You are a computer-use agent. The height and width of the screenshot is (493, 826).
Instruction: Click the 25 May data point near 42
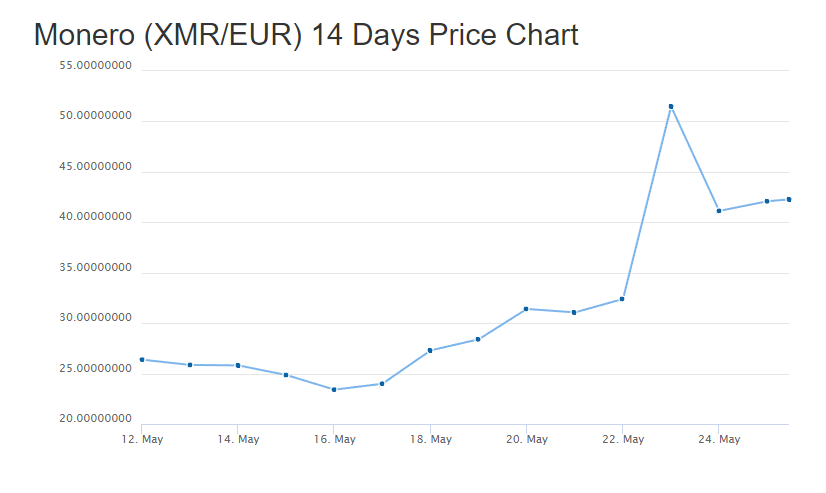[766, 201]
